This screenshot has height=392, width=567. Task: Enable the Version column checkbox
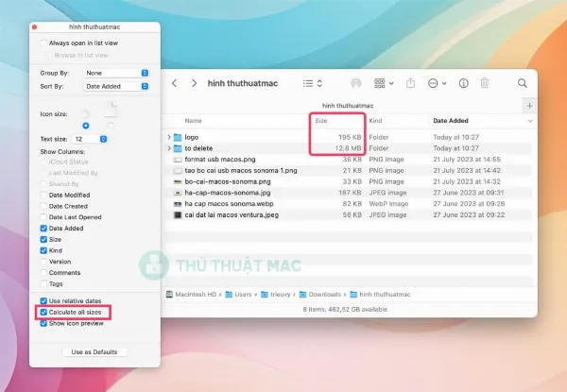tap(43, 262)
